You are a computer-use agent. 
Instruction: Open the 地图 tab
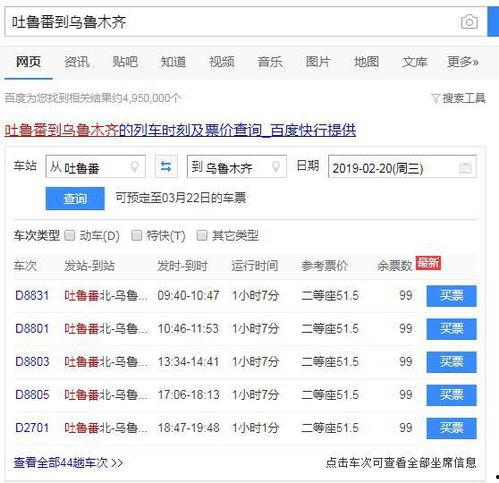click(x=366, y=62)
